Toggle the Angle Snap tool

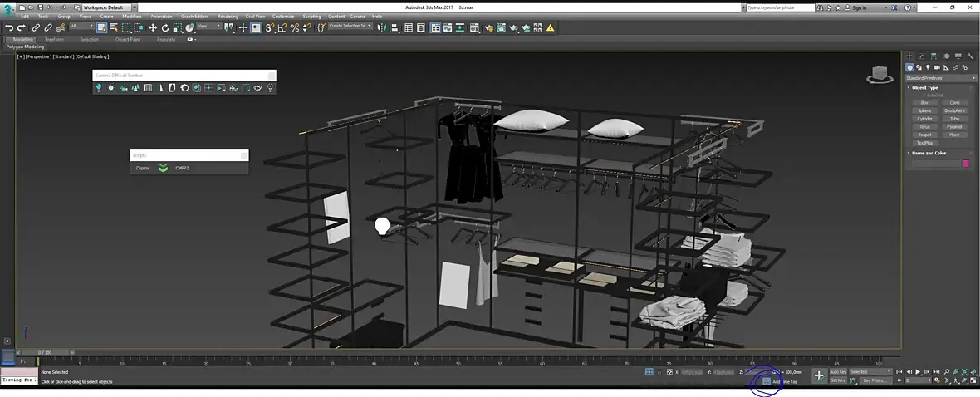(x=282, y=27)
